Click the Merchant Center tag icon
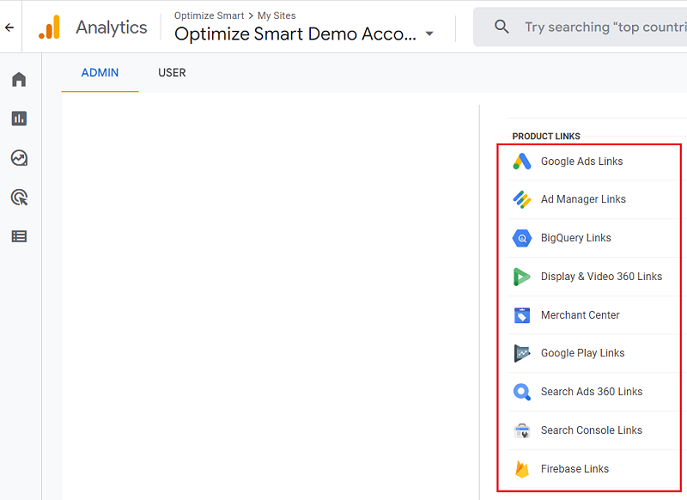This screenshot has height=500, width=687. point(522,315)
